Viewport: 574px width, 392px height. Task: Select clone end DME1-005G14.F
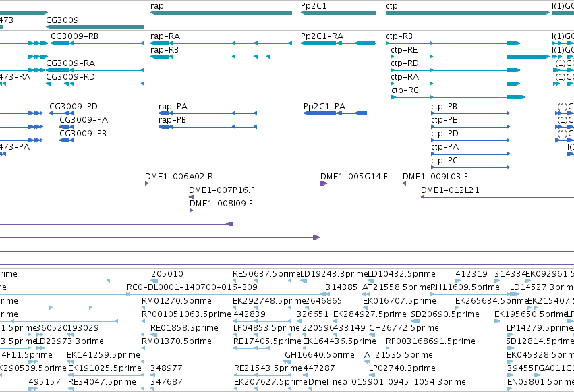pos(354,177)
